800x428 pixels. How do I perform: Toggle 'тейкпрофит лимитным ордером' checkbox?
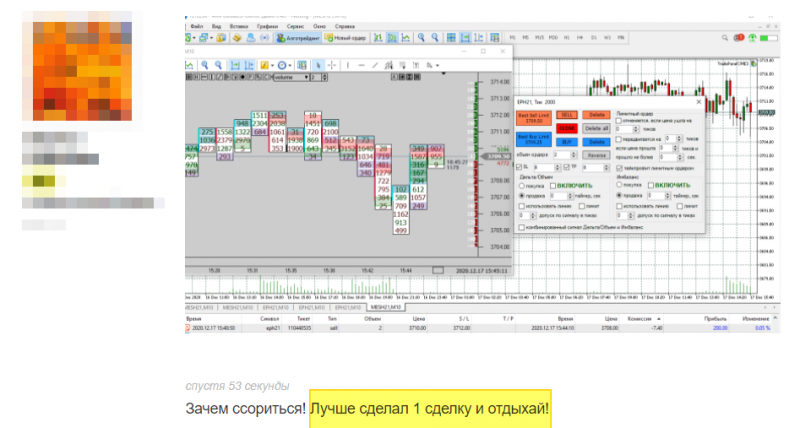point(619,168)
